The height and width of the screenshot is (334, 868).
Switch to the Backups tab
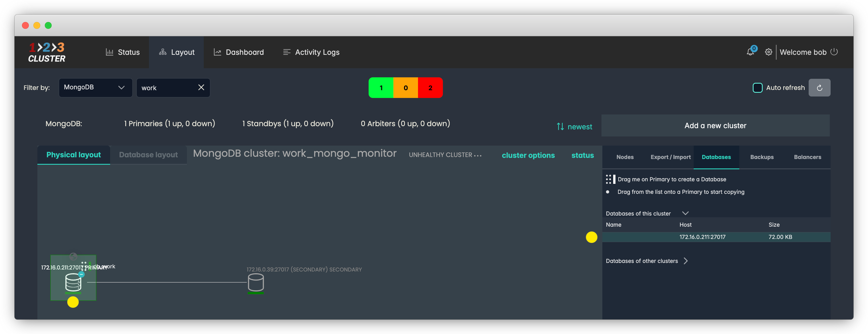click(x=762, y=157)
